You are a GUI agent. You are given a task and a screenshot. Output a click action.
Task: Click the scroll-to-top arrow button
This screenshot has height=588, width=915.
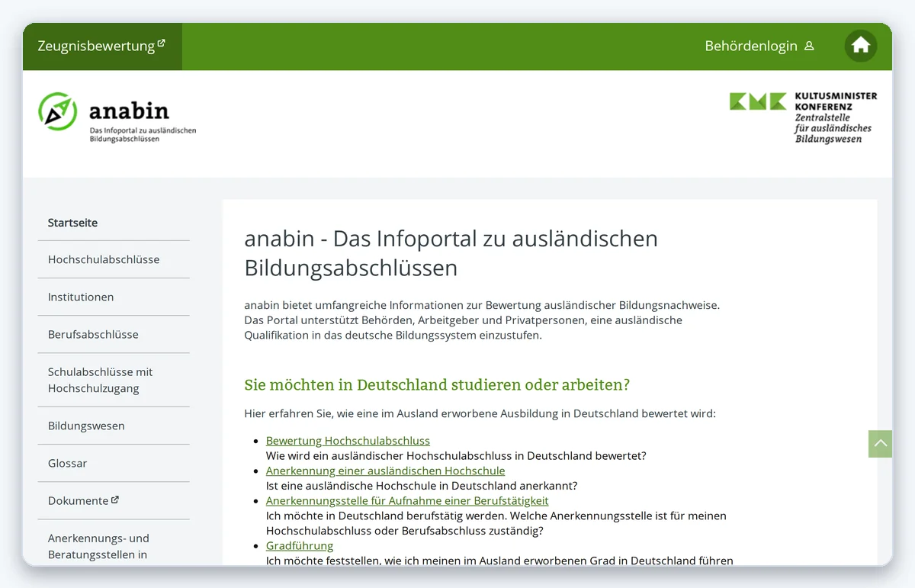(x=881, y=444)
